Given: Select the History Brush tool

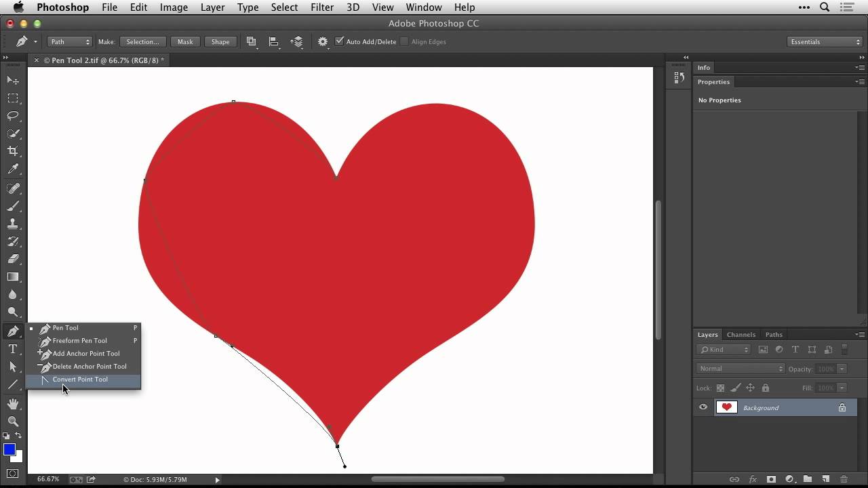Looking at the screenshot, I should [x=13, y=241].
